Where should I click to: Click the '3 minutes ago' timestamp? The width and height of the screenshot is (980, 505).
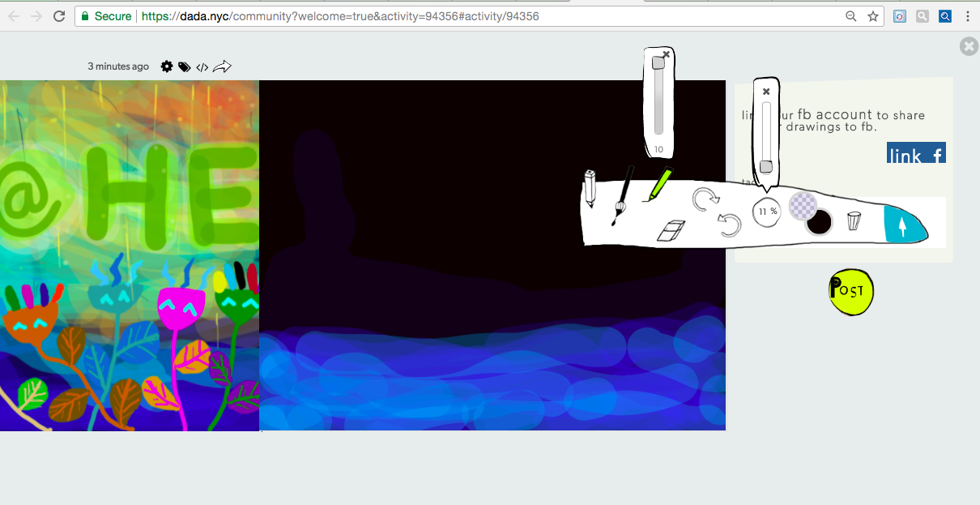coord(118,66)
